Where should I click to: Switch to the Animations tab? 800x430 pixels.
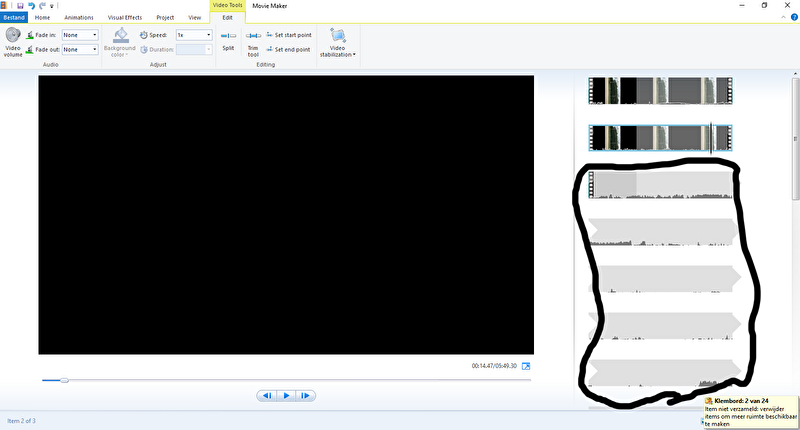click(x=78, y=18)
